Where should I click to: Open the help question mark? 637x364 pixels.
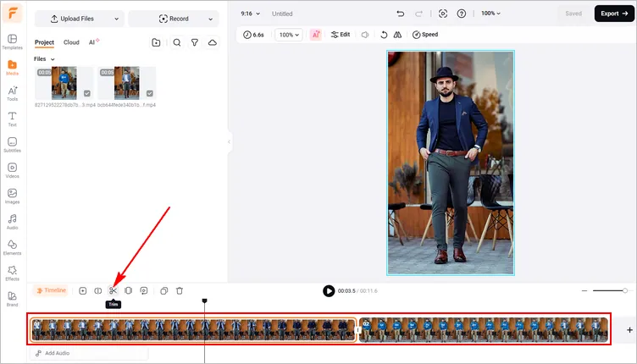pos(462,14)
